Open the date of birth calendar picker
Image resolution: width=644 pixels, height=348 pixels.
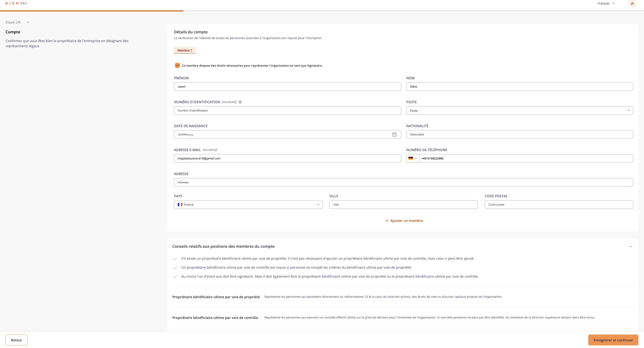coord(394,134)
